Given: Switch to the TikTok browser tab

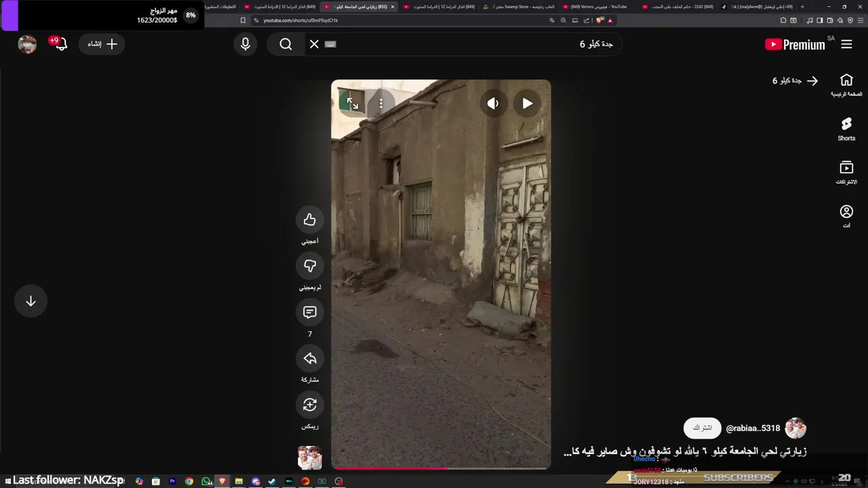Looking at the screenshot, I should tap(756, 7).
